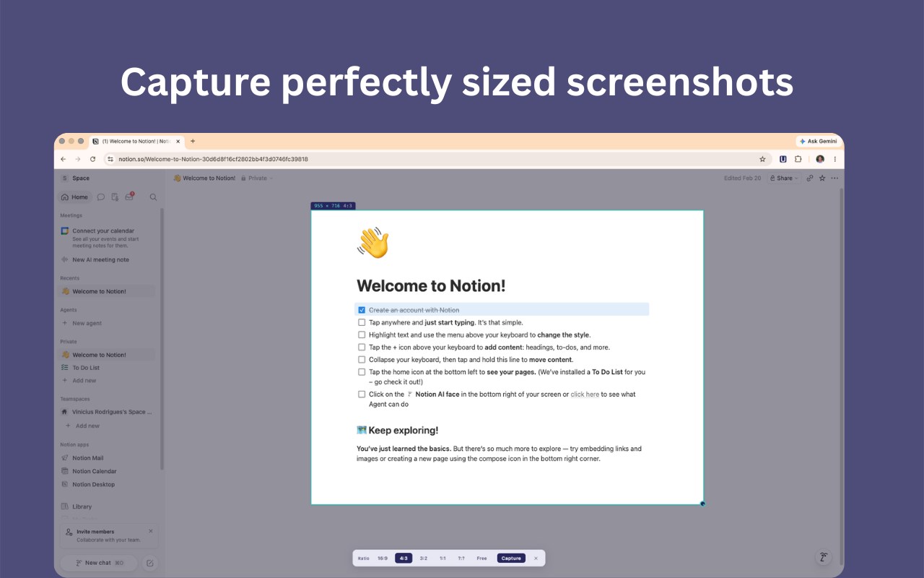Open the inbox icon with red badge
Viewport: 924px width, 578px height.
pyautogui.click(x=129, y=197)
